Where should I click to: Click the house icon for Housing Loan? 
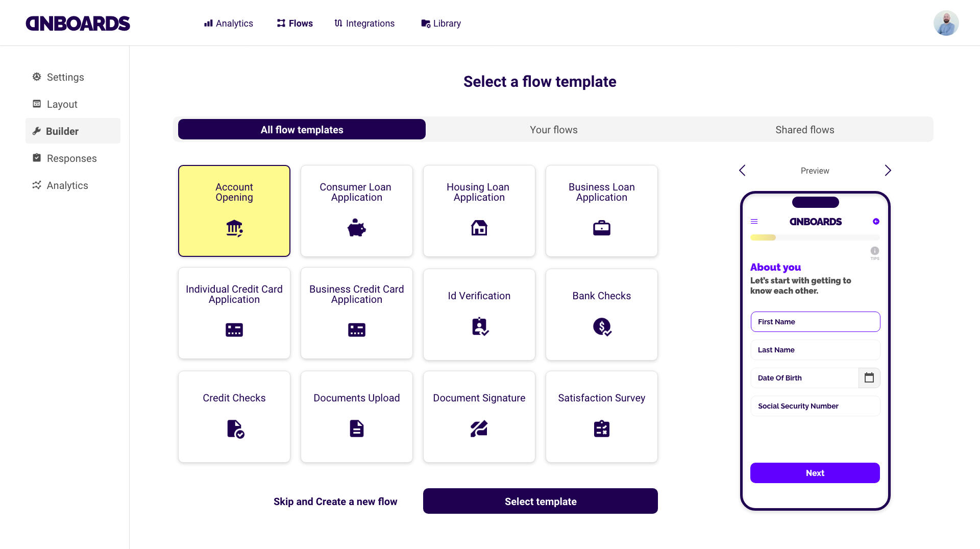click(479, 228)
